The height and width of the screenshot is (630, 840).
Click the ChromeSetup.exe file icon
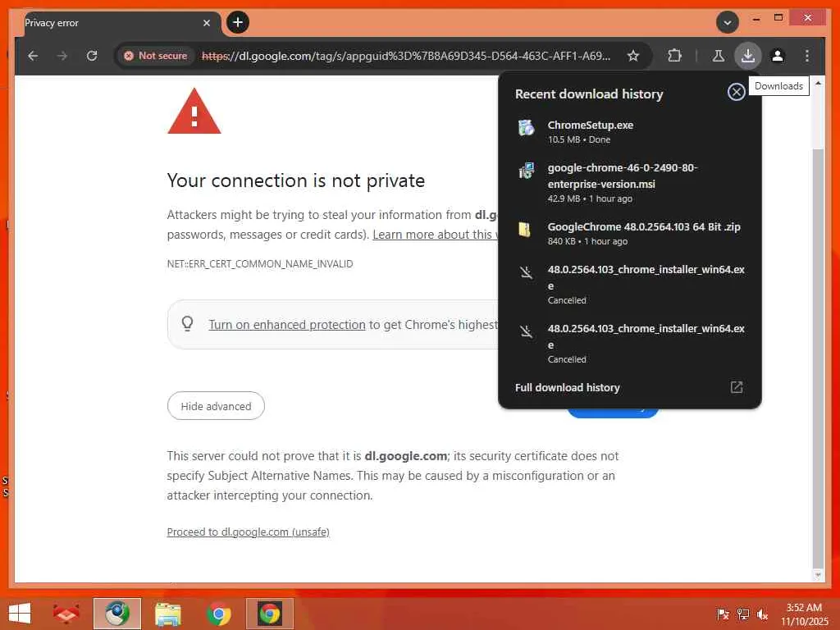point(526,127)
